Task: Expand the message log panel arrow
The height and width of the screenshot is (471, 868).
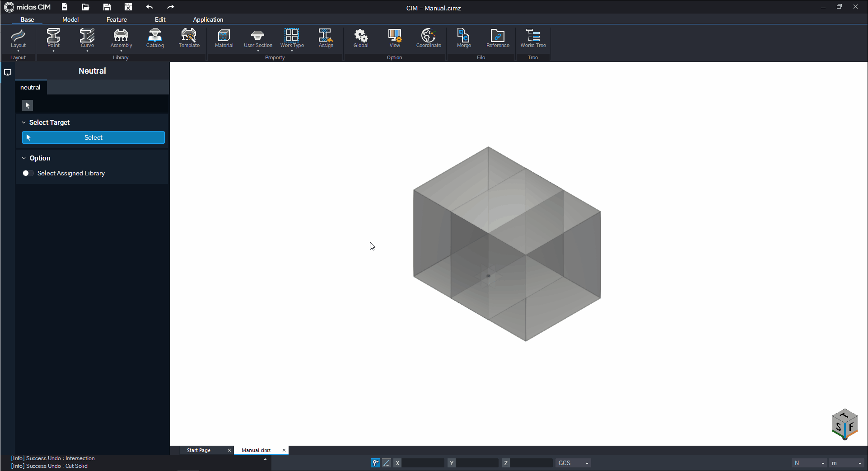Action: point(265,459)
